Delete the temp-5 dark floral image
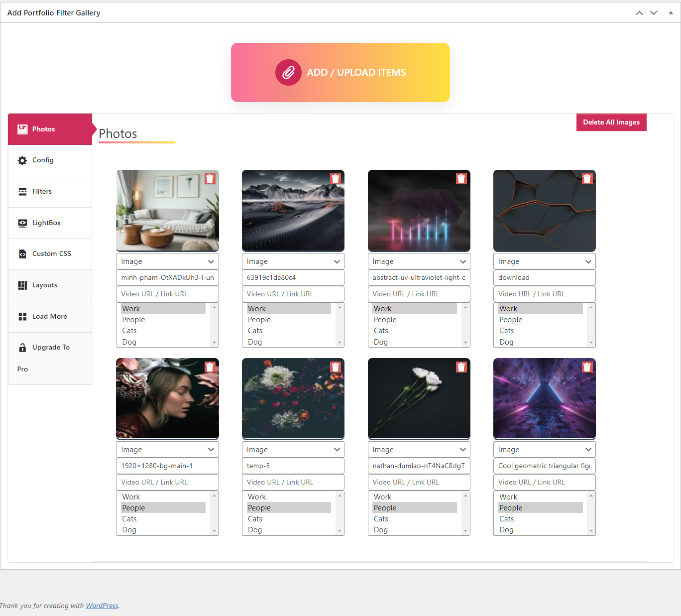Image resolution: width=681 pixels, height=616 pixels. [336, 367]
